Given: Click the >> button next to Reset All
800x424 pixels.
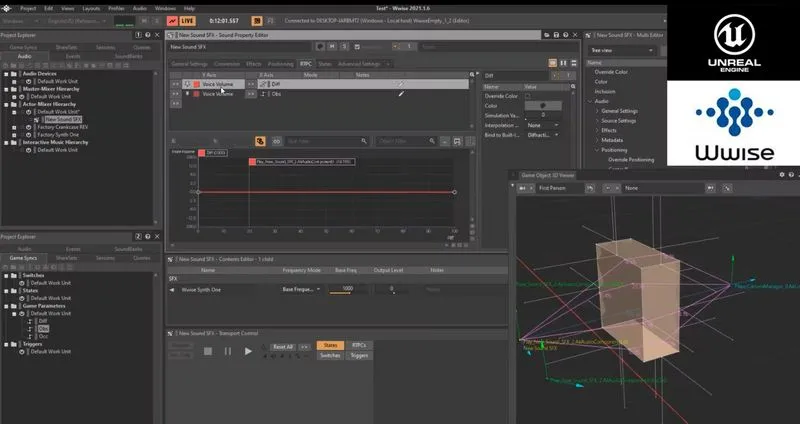Looking at the screenshot, I should point(305,347).
